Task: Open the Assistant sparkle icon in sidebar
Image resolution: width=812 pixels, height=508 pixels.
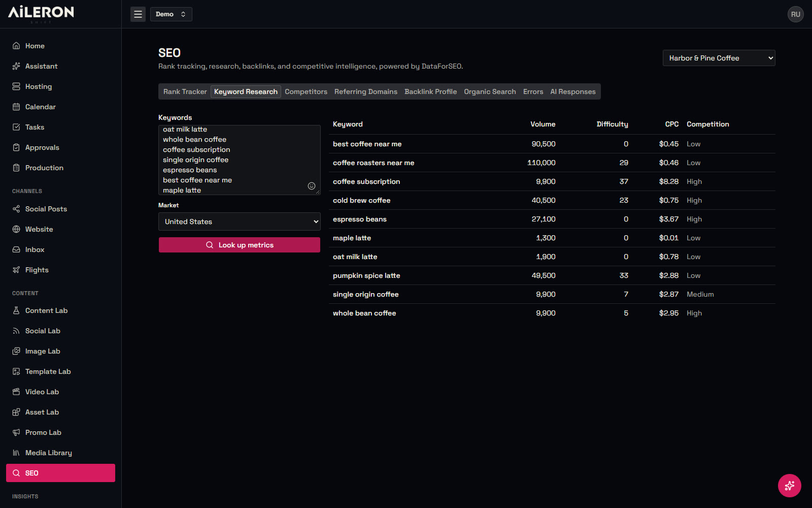Action: pyautogui.click(x=16, y=66)
